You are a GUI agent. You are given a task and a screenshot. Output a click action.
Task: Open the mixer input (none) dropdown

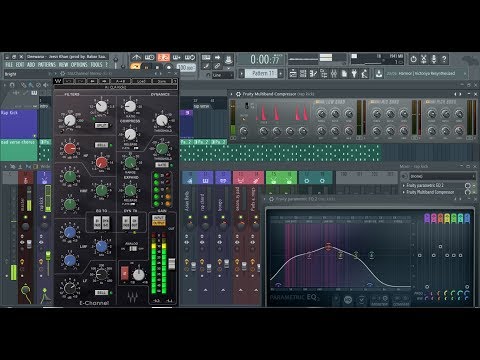coord(442,176)
